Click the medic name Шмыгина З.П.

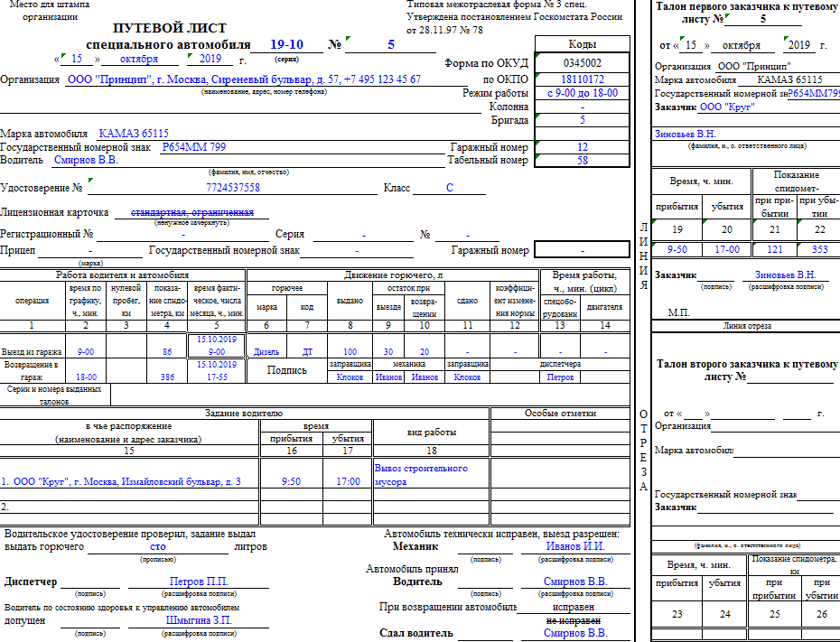(x=199, y=620)
